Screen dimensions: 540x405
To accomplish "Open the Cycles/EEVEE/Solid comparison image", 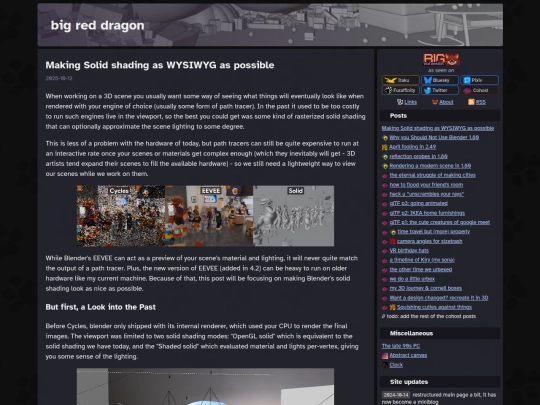I will (x=205, y=216).
